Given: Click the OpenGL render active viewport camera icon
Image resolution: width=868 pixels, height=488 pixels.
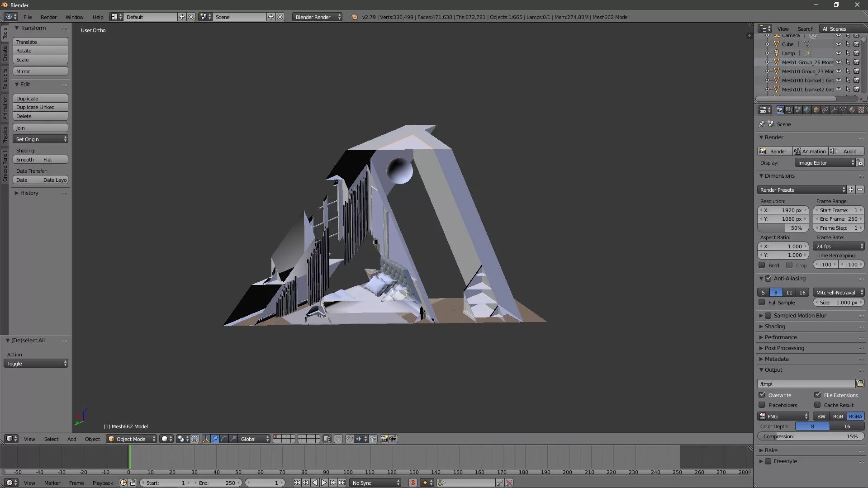Looking at the screenshot, I should pyautogui.click(x=384, y=439).
